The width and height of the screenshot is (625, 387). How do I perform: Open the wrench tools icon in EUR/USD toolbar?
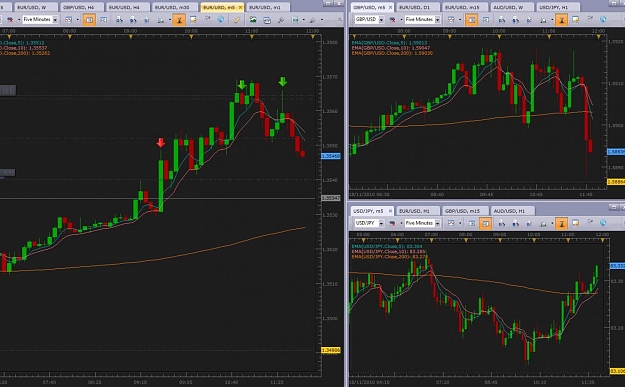tap(281, 20)
